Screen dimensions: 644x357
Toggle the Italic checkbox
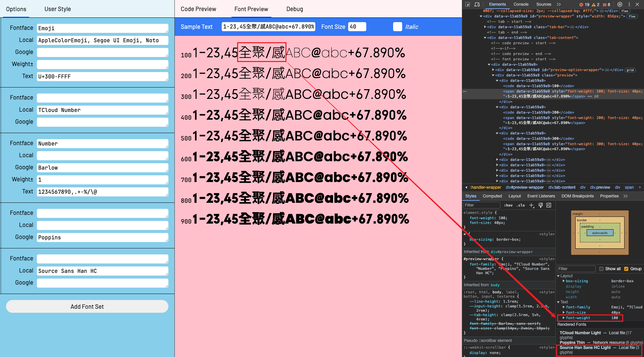[397, 27]
